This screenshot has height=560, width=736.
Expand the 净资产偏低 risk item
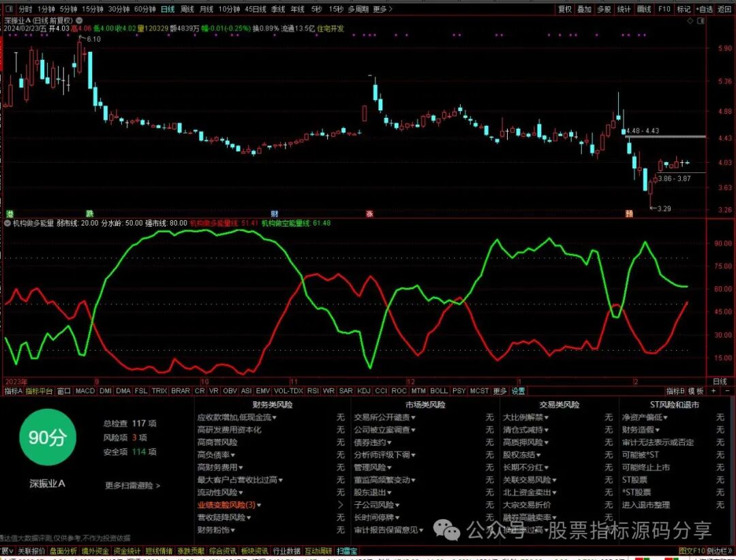[645, 418]
